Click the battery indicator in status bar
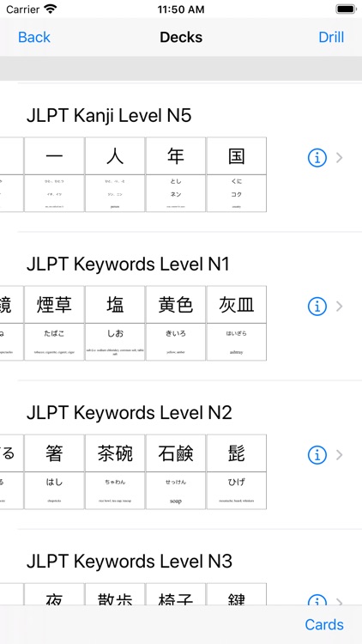The width and height of the screenshot is (362, 644). coord(346,9)
